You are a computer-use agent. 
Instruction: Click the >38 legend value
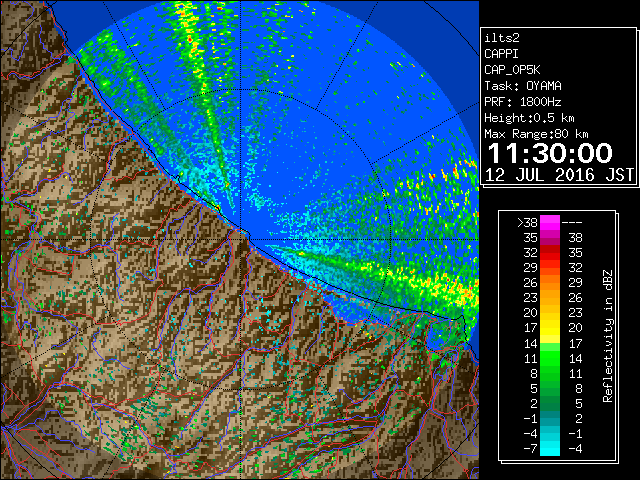(527, 223)
